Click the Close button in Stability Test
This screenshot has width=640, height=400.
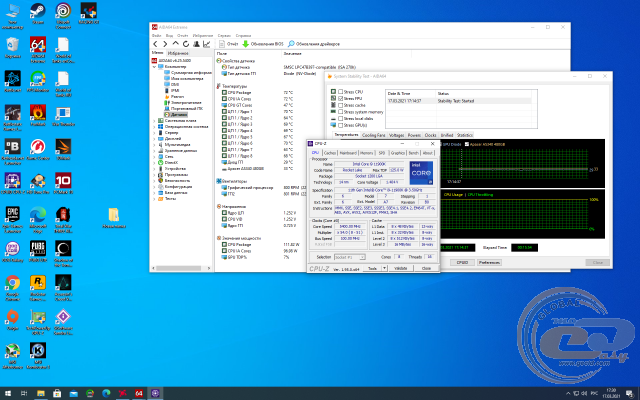(x=598, y=262)
